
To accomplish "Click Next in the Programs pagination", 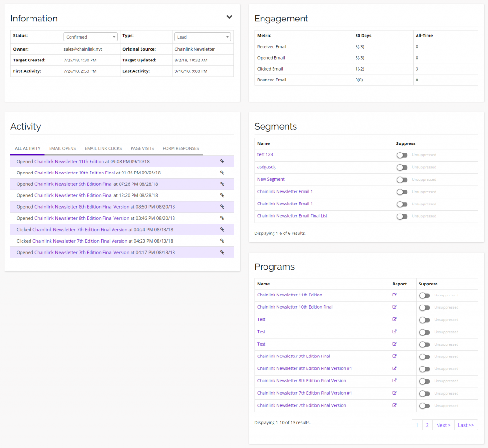I will [443, 425].
